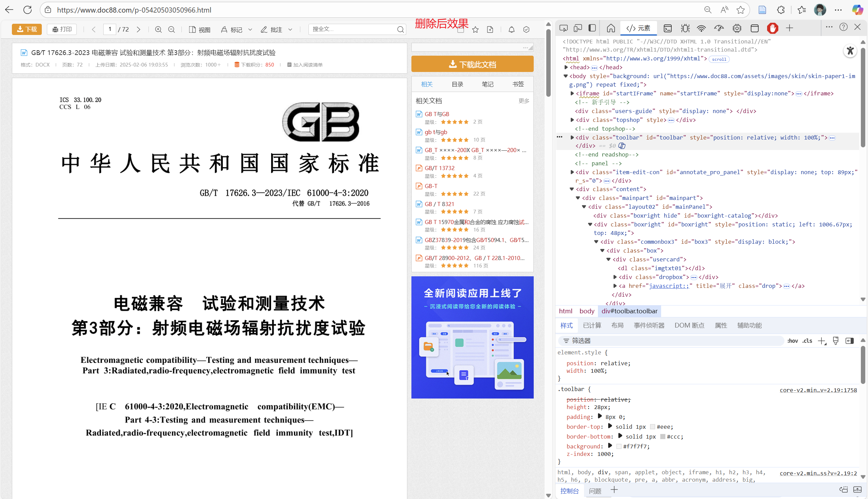
Task: Open notifications bell in document toolbar
Action: [511, 30]
